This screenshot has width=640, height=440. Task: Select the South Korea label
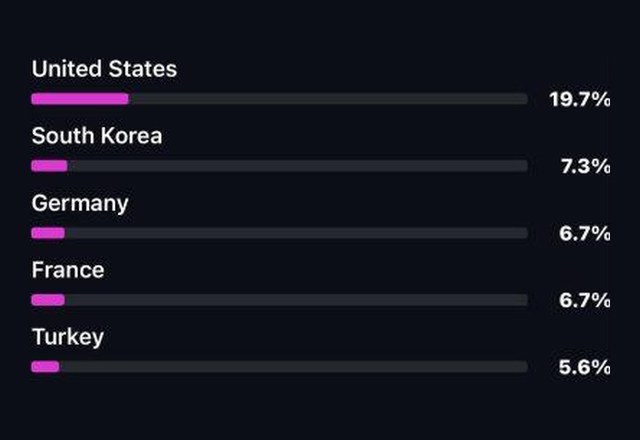click(x=97, y=136)
